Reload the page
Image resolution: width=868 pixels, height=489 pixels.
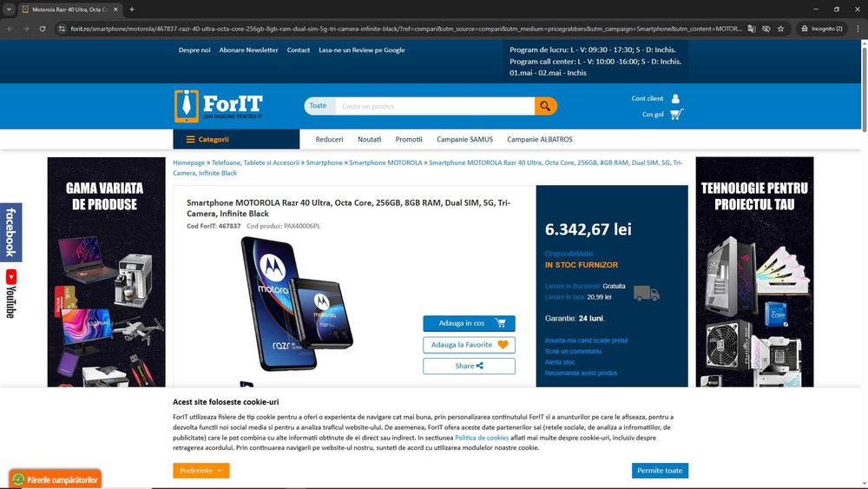click(43, 29)
